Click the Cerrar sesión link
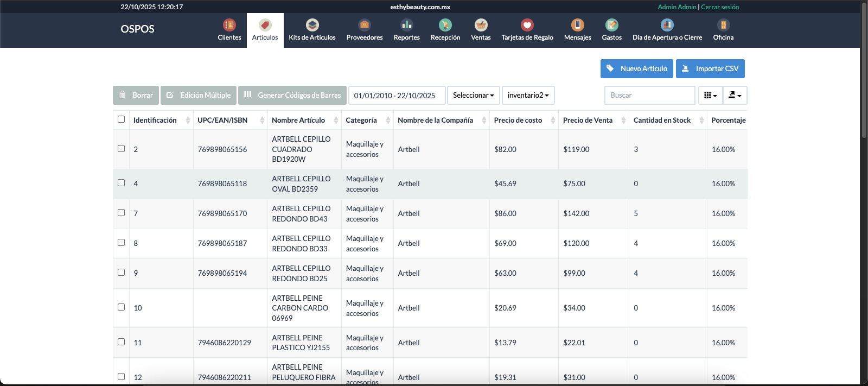Viewport: 868px width, 386px height. (720, 7)
